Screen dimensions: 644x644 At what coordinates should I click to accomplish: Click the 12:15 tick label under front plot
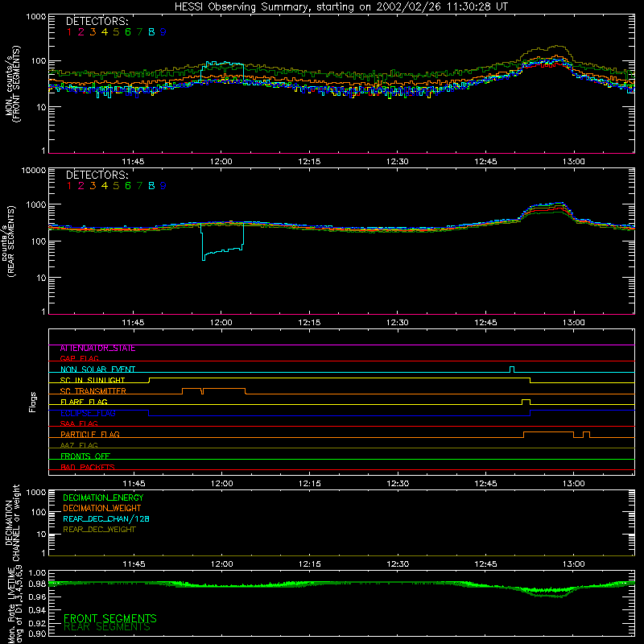tap(309, 162)
